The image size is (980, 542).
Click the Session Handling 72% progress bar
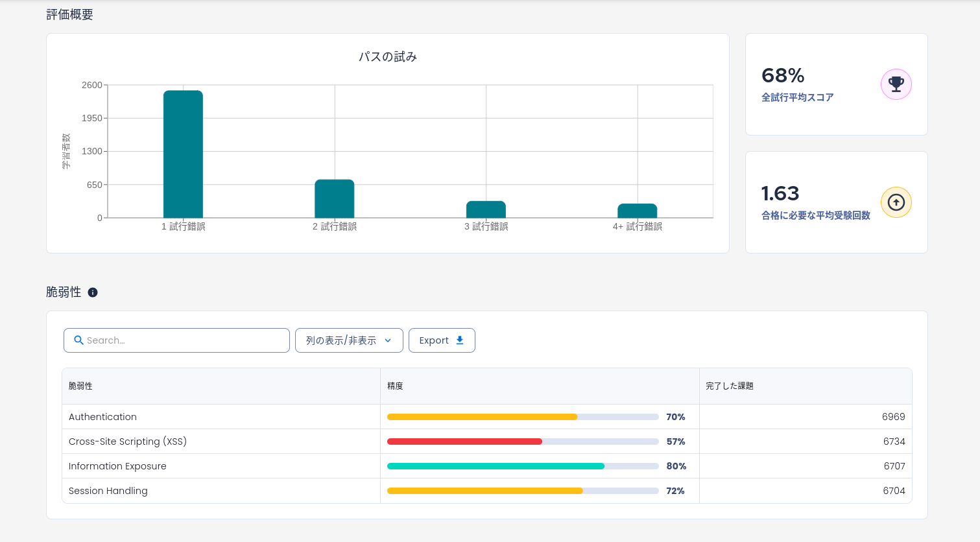coord(522,491)
